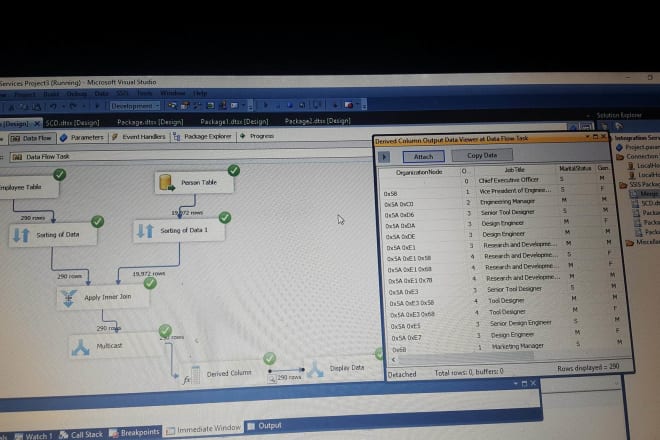Click the Multicast component icon

tap(80, 347)
